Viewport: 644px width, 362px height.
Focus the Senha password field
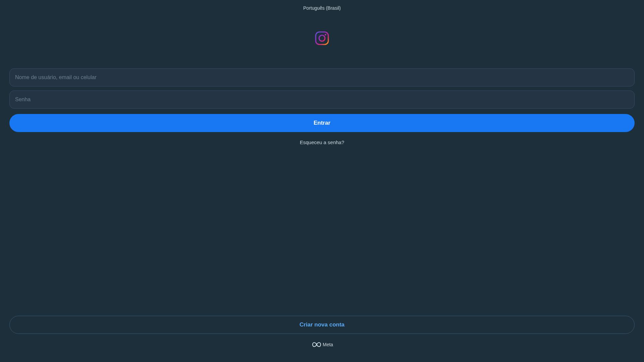322,100
